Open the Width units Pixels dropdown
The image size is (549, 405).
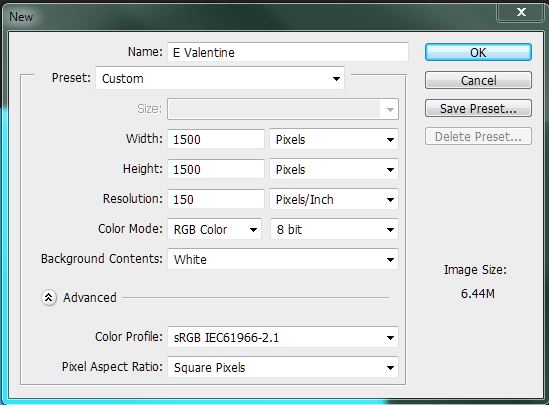pyautogui.click(x=334, y=139)
